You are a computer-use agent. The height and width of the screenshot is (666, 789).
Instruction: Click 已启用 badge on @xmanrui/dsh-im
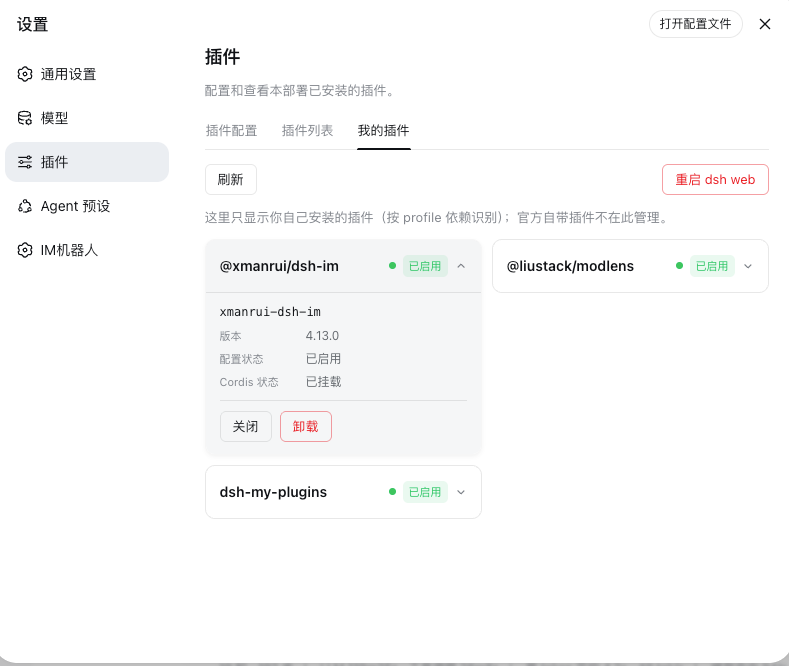(425, 266)
